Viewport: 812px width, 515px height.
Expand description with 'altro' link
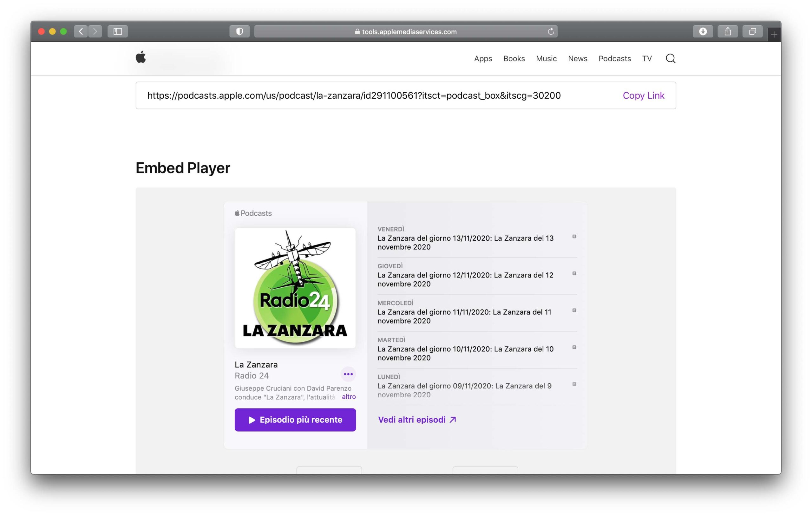[x=349, y=397]
